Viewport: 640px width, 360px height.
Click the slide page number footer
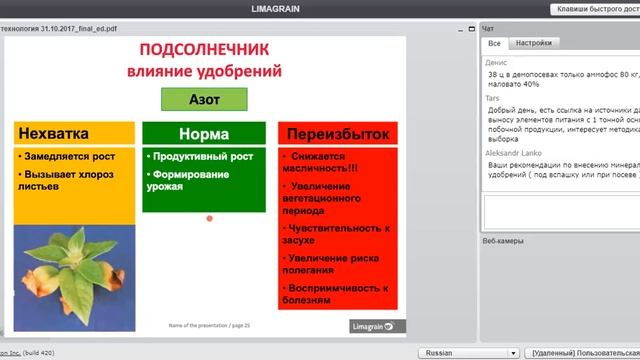click(x=209, y=325)
